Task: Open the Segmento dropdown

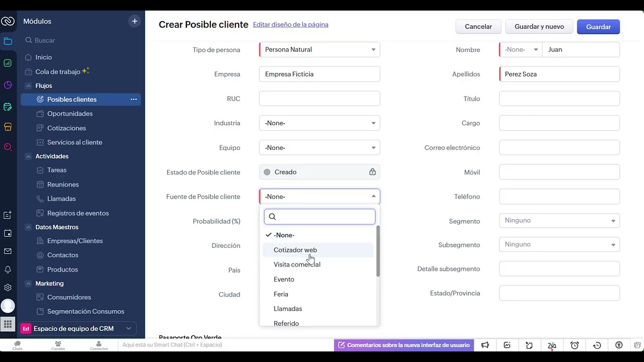Action: coord(559,221)
